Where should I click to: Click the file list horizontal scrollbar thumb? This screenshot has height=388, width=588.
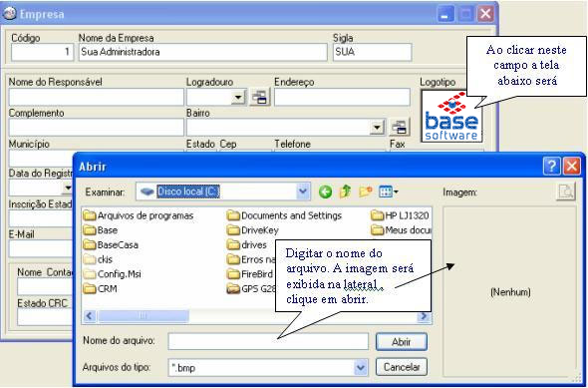(x=143, y=316)
